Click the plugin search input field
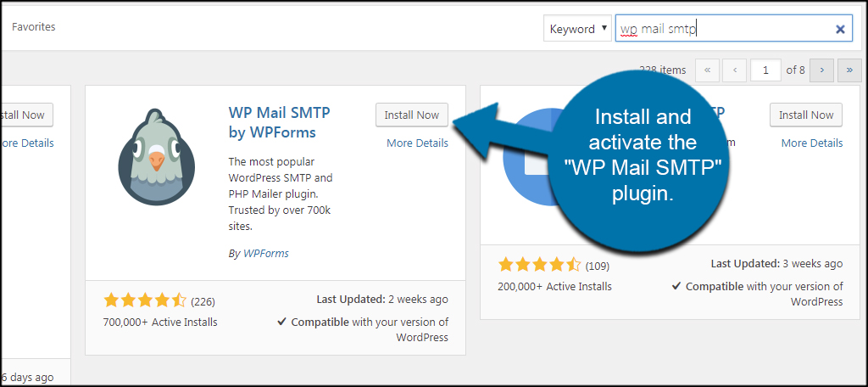 (729, 29)
